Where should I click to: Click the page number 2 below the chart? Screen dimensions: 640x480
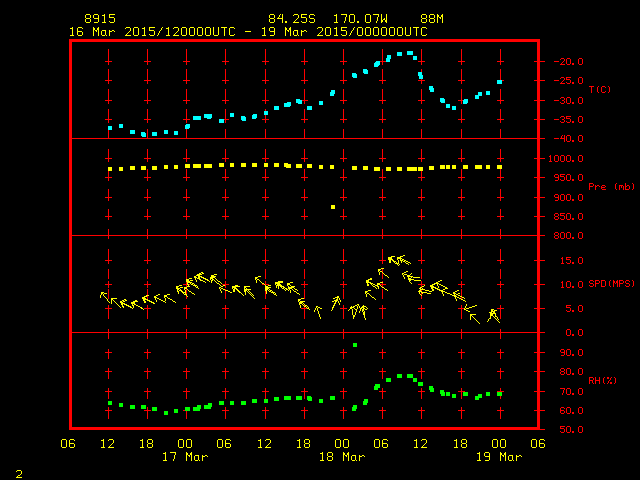[19, 474]
